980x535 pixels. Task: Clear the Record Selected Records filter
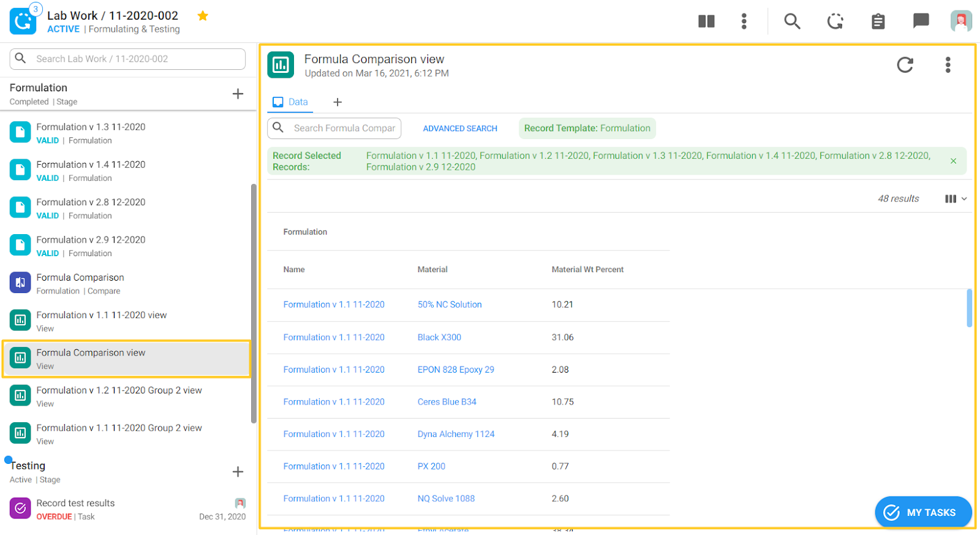click(953, 161)
